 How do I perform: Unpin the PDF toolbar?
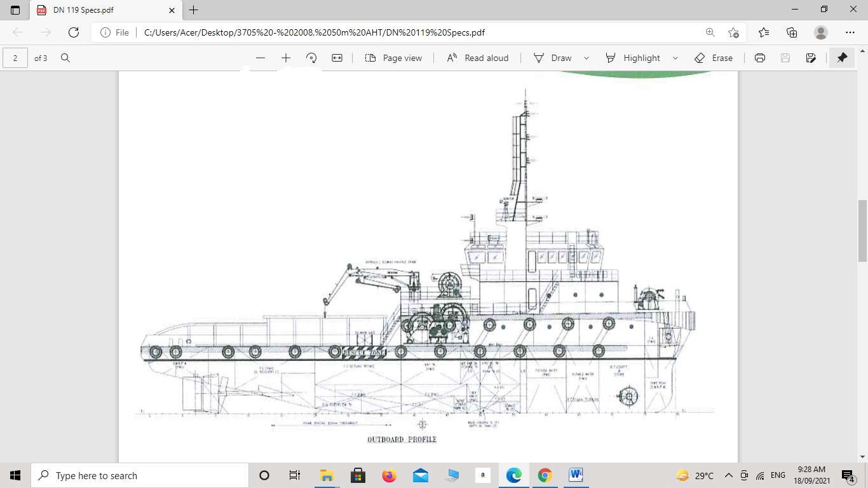(842, 58)
